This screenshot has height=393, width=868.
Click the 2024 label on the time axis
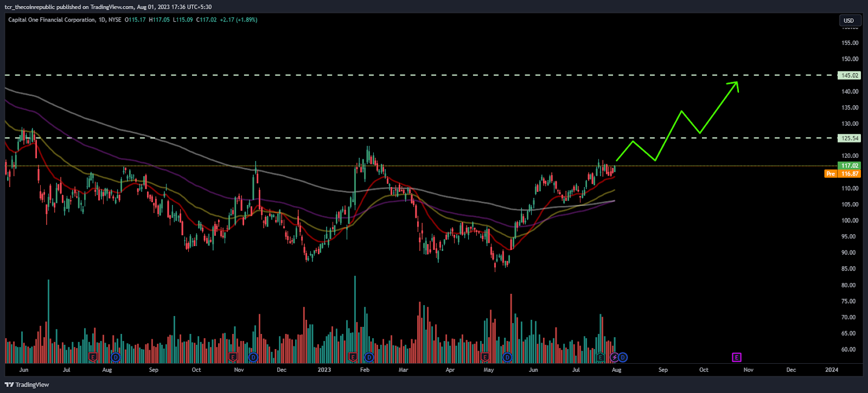(831, 370)
